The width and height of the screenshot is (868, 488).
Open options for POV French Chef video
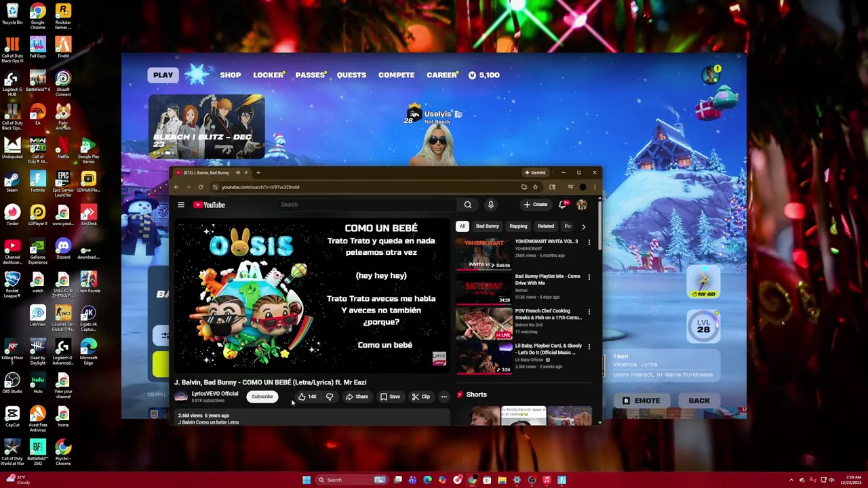click(589, 312)
